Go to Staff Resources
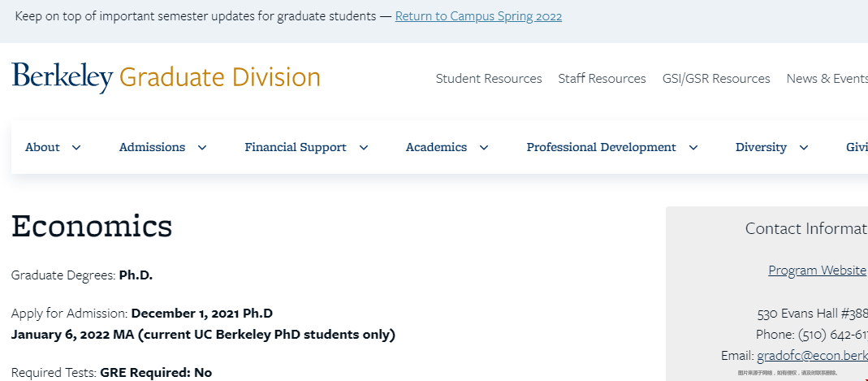868x381 pixels. tap(602, 79)
